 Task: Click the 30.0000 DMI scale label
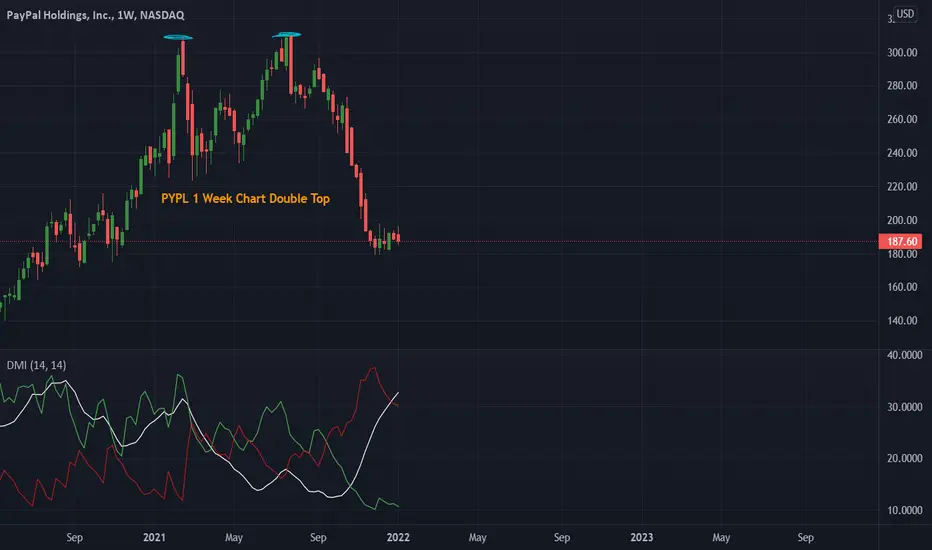coord(904,407)
